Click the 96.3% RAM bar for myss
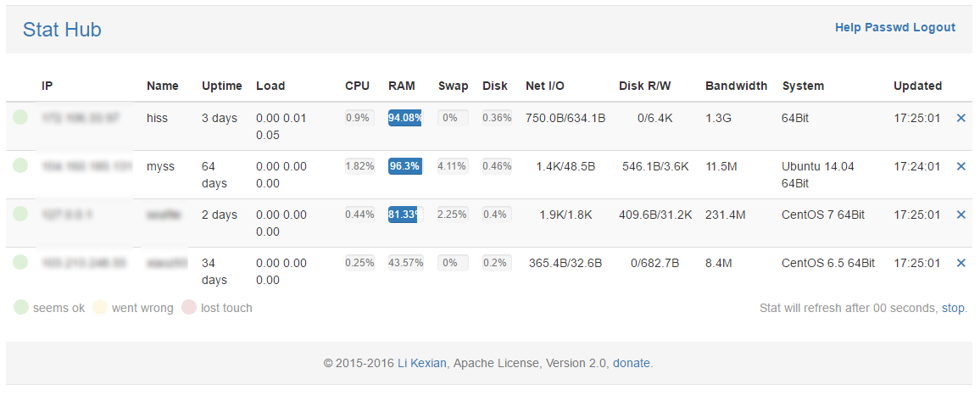This screenshot has height=396, width=980. [404, 166]
